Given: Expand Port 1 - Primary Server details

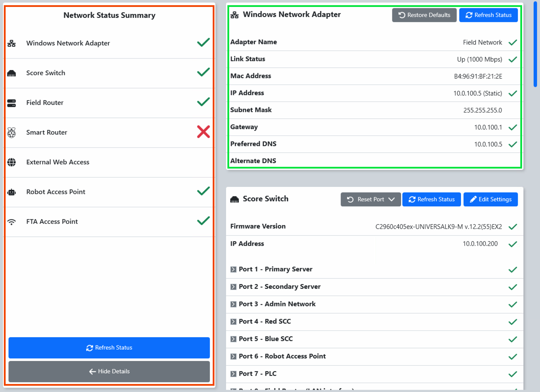Looking at the screenshot, I should tap(233, 269).
